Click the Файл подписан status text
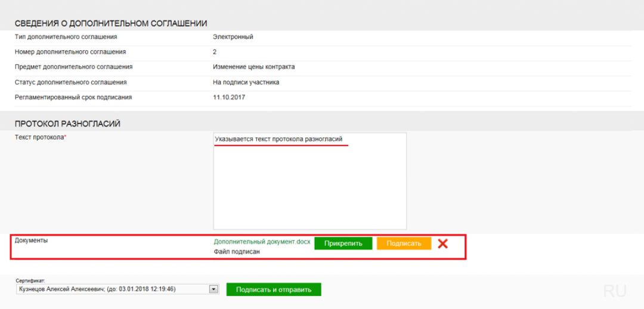The width and height of the screenshot is (644, 309). point(237,252)
